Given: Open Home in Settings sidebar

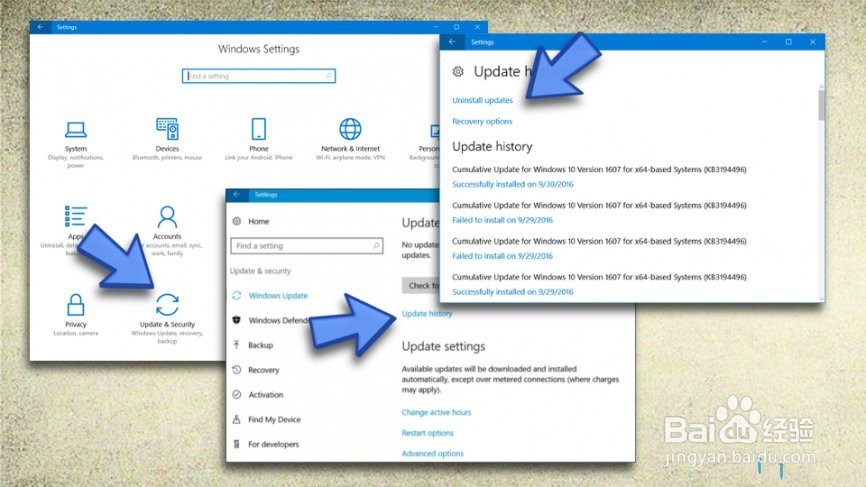Looking at the screenshot, I should coord(258,221).
